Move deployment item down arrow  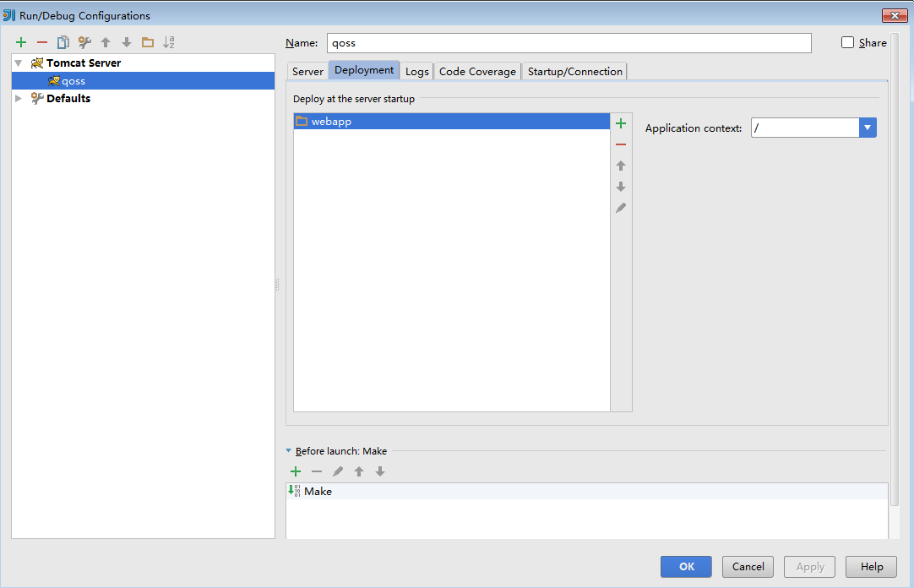click(x=621, y=187)
